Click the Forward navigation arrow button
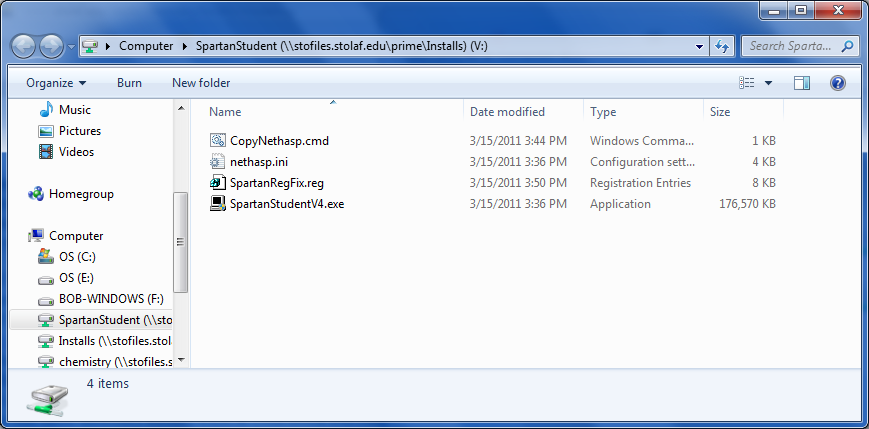 pos(51,46)
